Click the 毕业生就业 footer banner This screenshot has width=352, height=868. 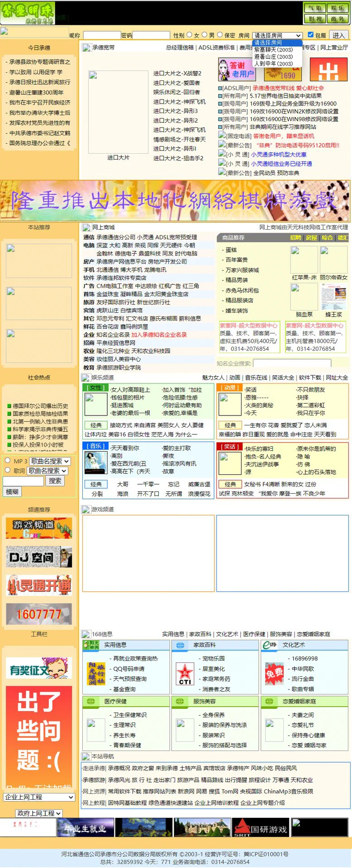point(86,828)
